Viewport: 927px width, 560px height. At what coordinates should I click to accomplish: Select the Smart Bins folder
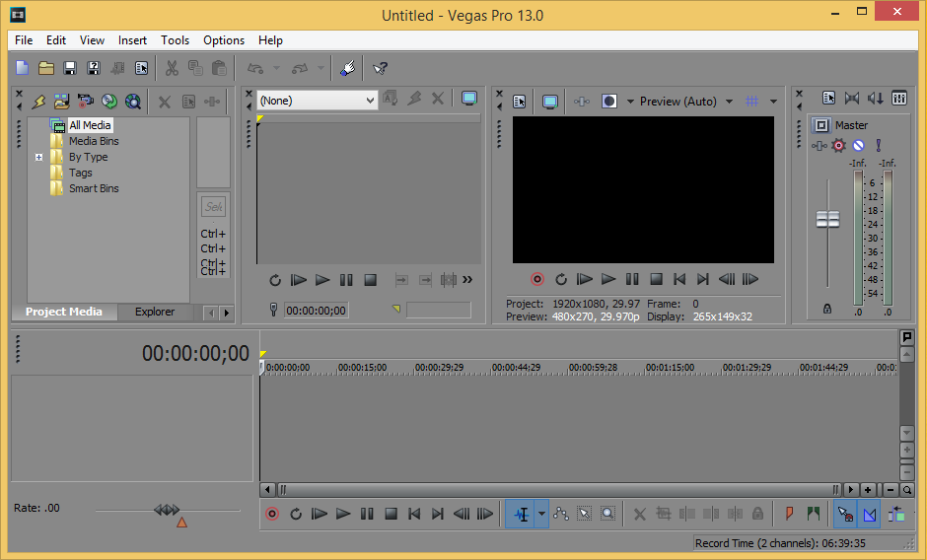point(94,188)
